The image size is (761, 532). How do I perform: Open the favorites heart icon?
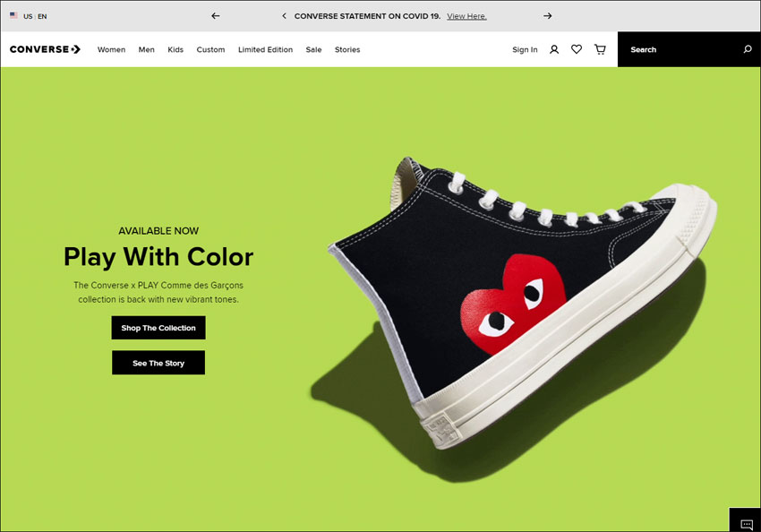[x=577, y=49]
